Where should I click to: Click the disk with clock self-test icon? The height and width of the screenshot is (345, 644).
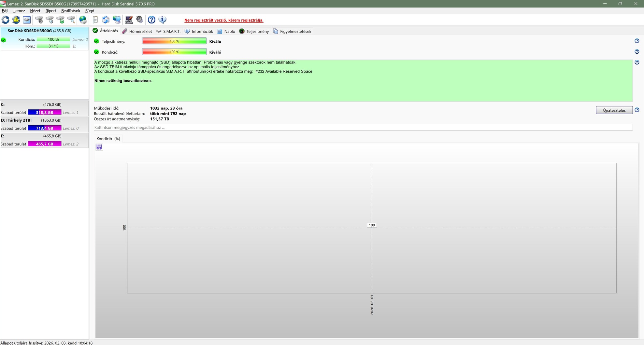click(x=50, y=20)
